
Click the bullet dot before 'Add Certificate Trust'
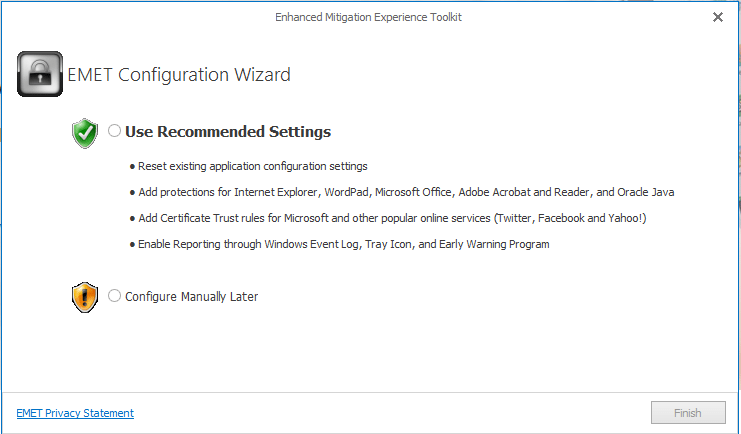coord(133,218)
